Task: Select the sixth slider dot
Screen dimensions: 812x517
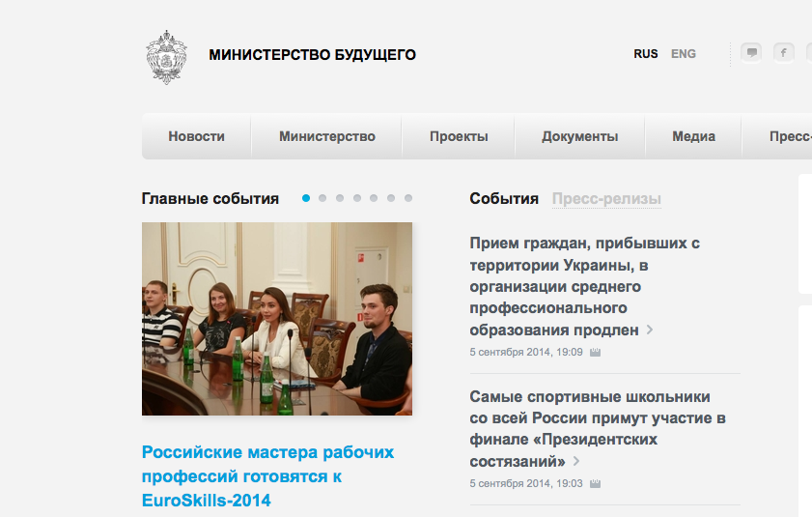Action: point(391,198)
